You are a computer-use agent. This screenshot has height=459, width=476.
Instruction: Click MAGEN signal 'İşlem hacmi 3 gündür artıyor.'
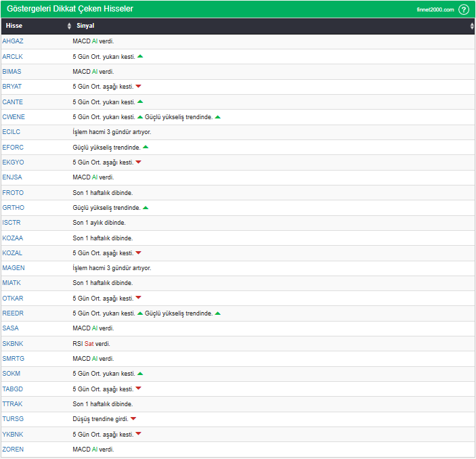(x=112, y=268)
